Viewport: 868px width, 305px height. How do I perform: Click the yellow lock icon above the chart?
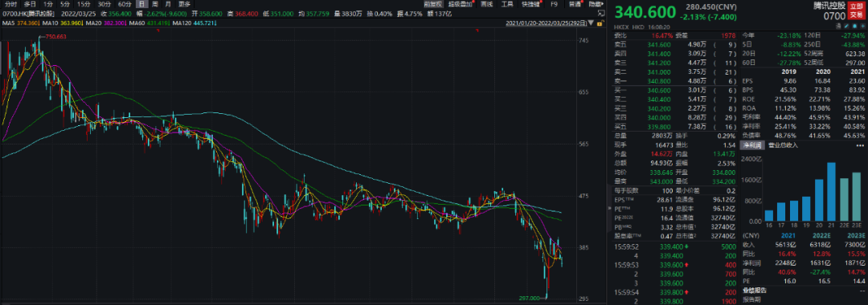[x=600, y=24]
